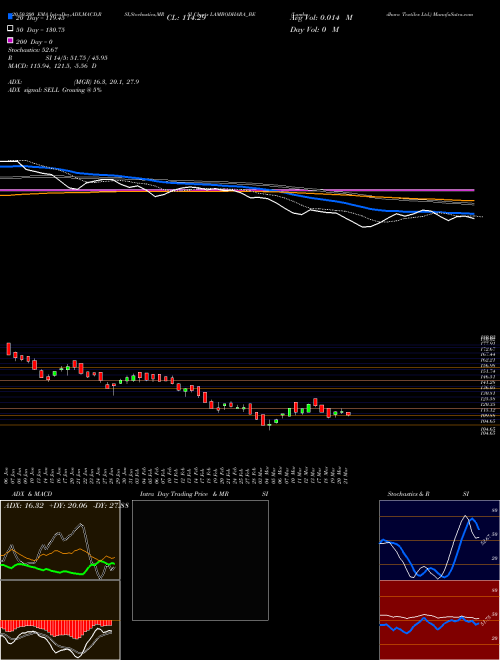Open the ADX line chart panel

[x=60, y=540]
